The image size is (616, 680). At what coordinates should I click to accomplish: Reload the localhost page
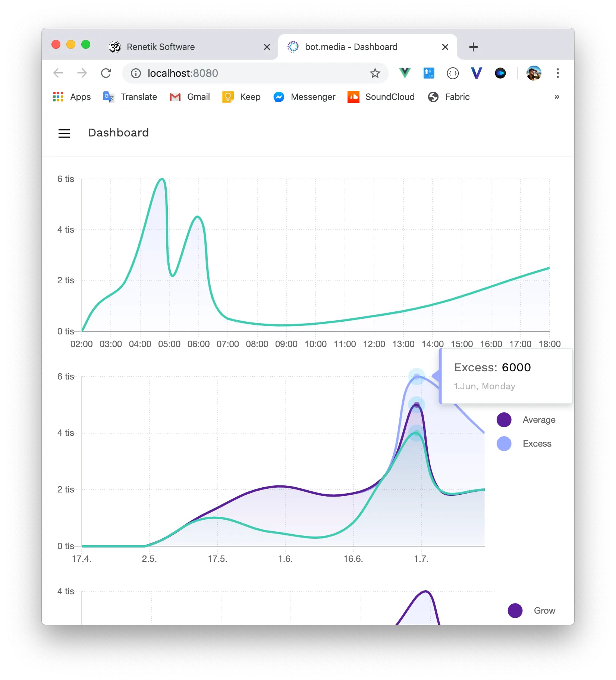106,73
